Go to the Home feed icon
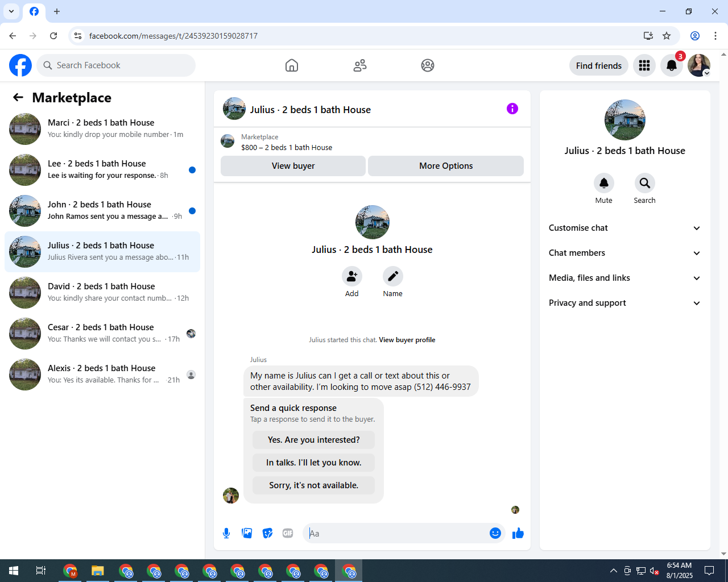This screenshot has height=582, width=728. click(292, 65)
